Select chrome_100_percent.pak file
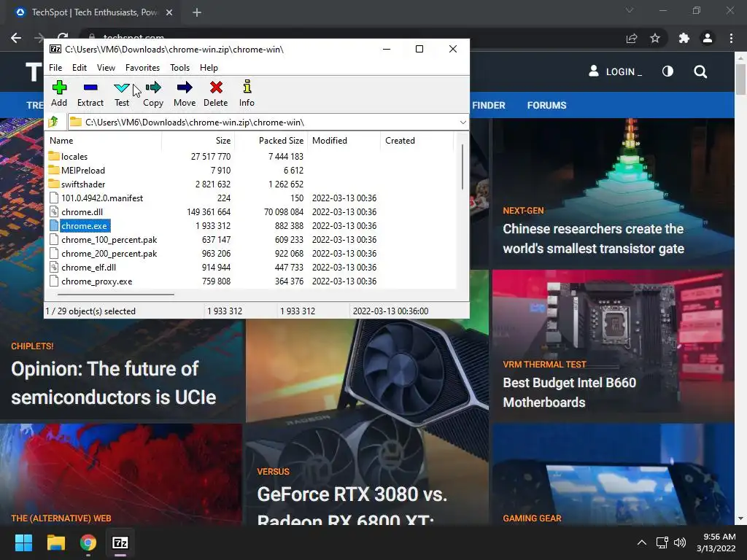This screenshot has height=560, width=747. click(109, 239)
